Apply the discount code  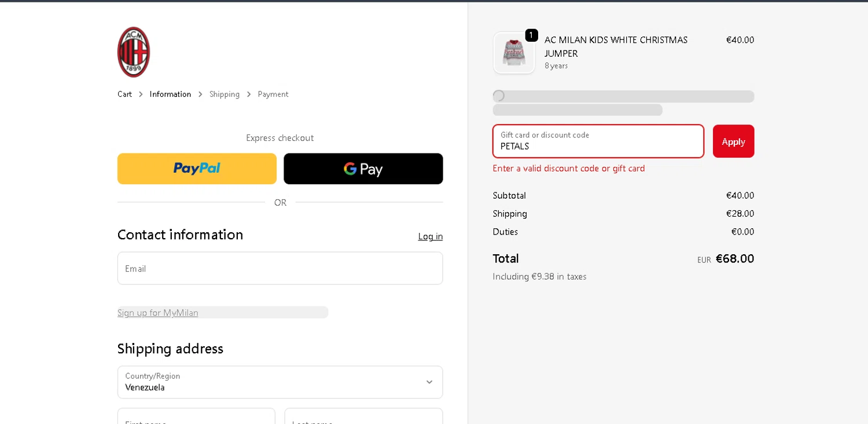coord(734,141)
